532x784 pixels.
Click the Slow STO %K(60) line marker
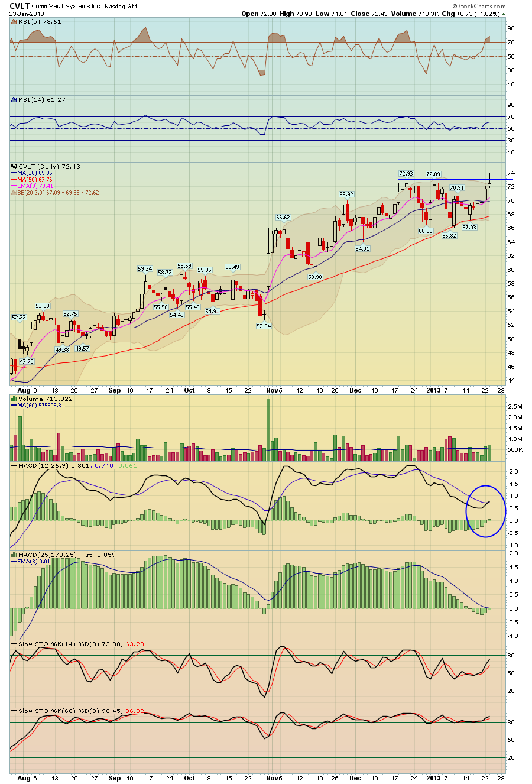14,711
